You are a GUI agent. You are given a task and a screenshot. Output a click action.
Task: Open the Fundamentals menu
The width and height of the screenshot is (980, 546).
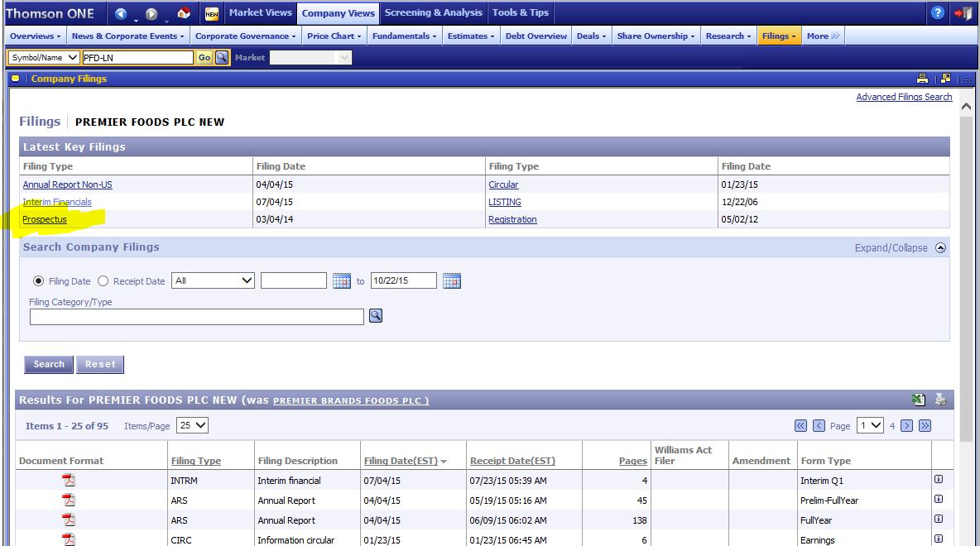click(404, 36)
